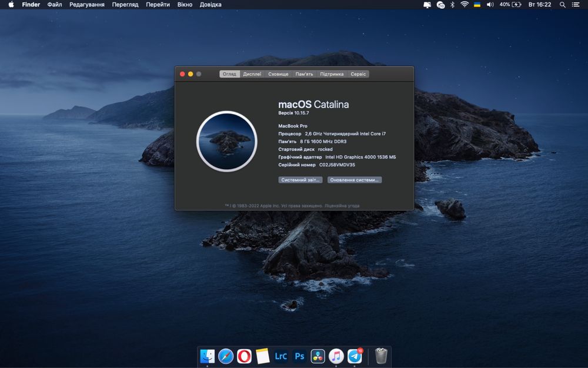This screenshot has width=588, height=368.
Task: Click the Ukrainian flag input source icon
Action: pos(477,5)
